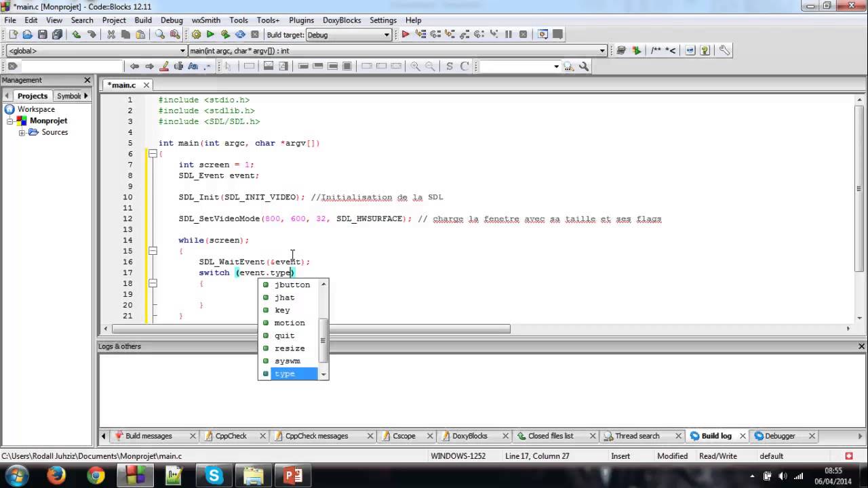The image size is (868, 488).
Task: Stop the debugger with the stop icon
Action: tap(523, 35)
